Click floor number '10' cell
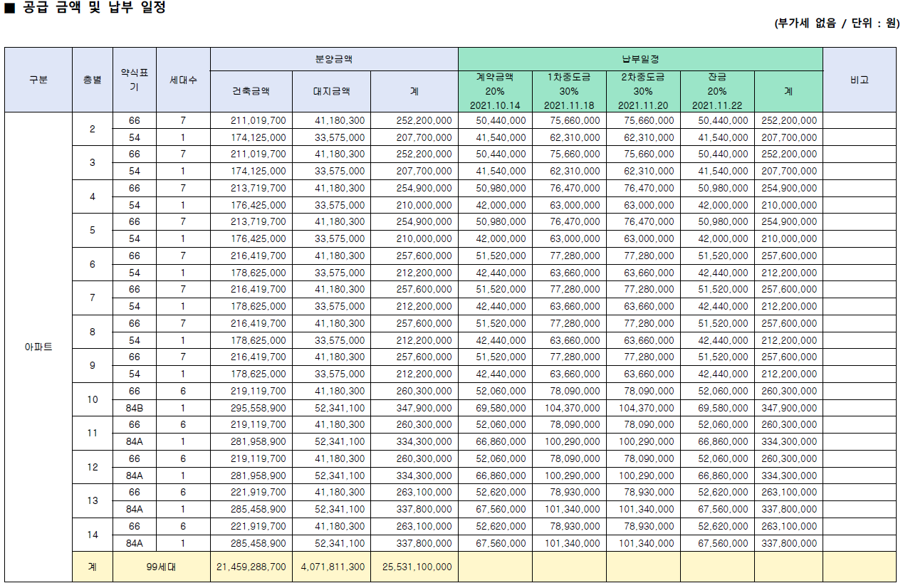The width and height of the screenshot is (903, 588). point(93,399)
